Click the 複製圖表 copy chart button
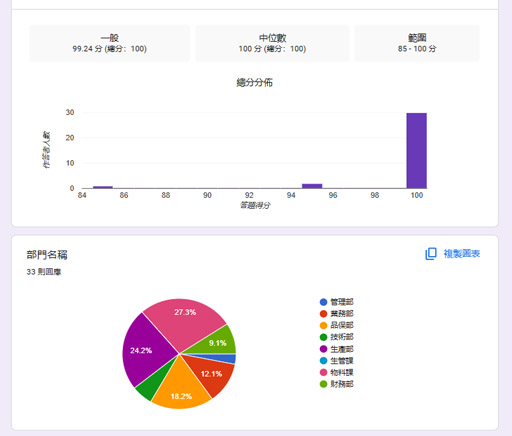512x436 pixels. pos(452,254)
